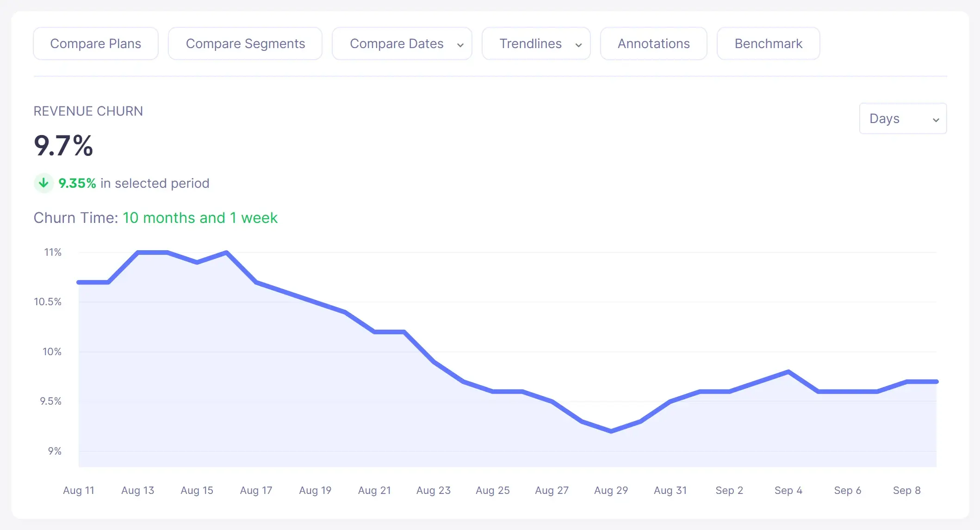This screenshot has height=530, width=980.
Task: Click the Sep 4 x-axis label
Action: click(x=789, y=490)
